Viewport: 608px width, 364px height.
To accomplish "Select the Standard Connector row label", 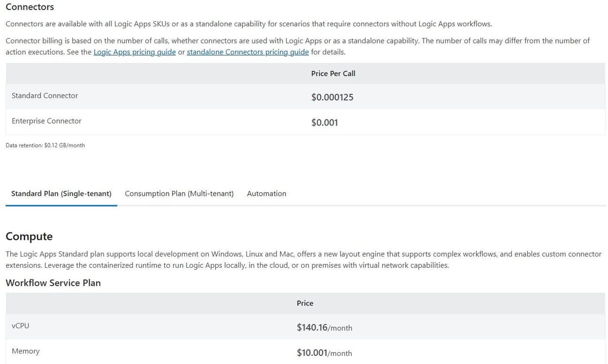I will click(45, 96).
